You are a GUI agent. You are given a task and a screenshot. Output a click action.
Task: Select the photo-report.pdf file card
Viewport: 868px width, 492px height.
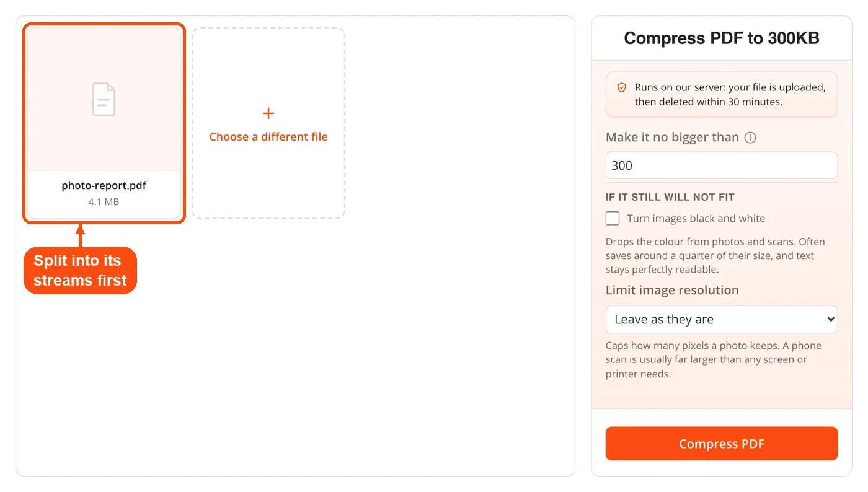(104, 122)
